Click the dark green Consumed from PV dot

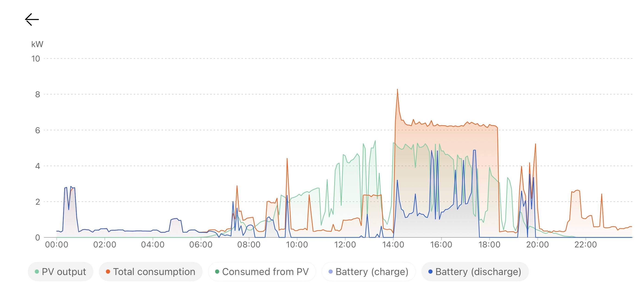tap(217, 272)
